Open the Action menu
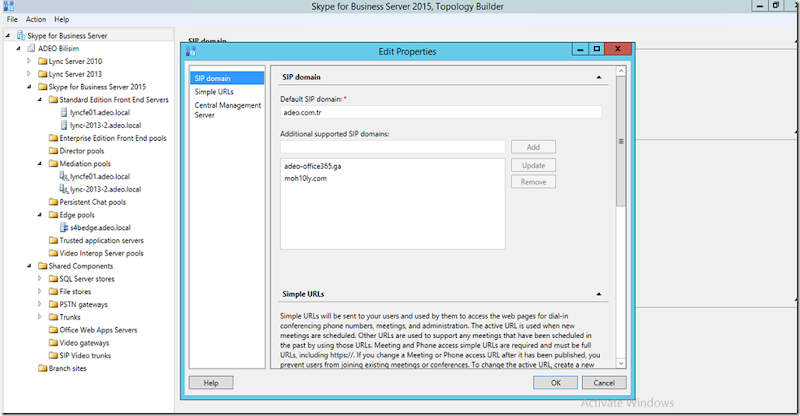Screen dimensions: 800x416 coord(36,19)
